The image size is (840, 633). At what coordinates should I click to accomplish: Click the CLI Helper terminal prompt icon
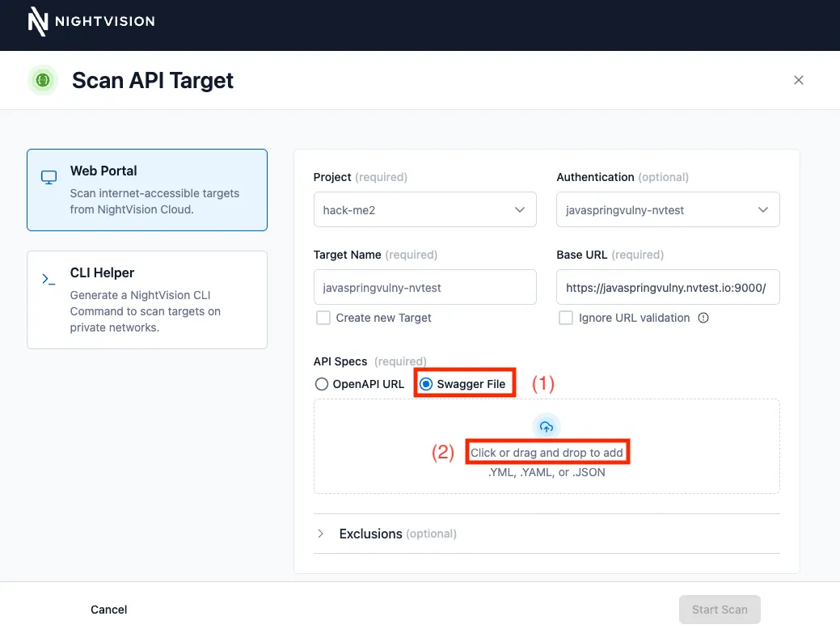click(x=49, y=279)
